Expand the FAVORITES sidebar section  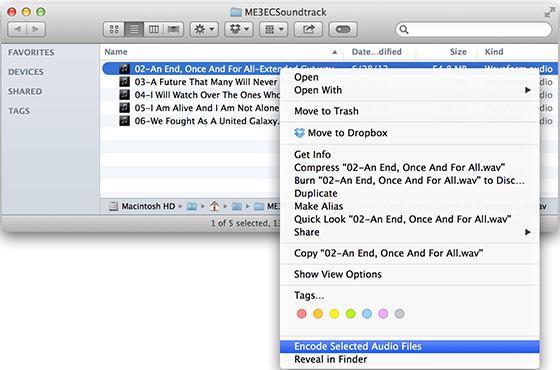tap(31, 52)
